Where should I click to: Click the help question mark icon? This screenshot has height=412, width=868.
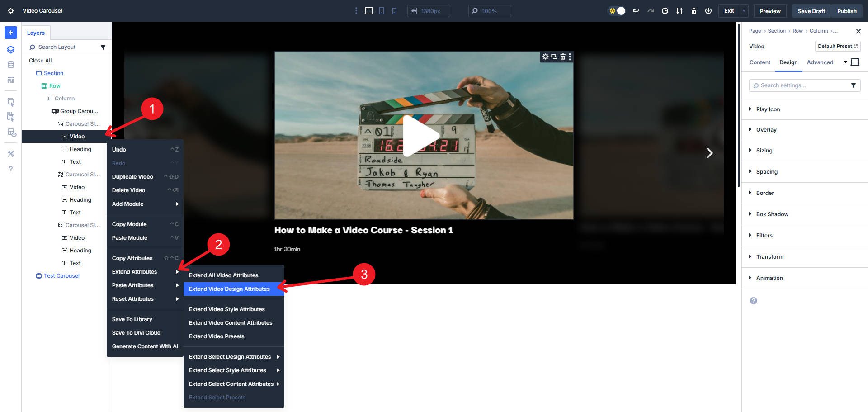(x=10, y=168)
